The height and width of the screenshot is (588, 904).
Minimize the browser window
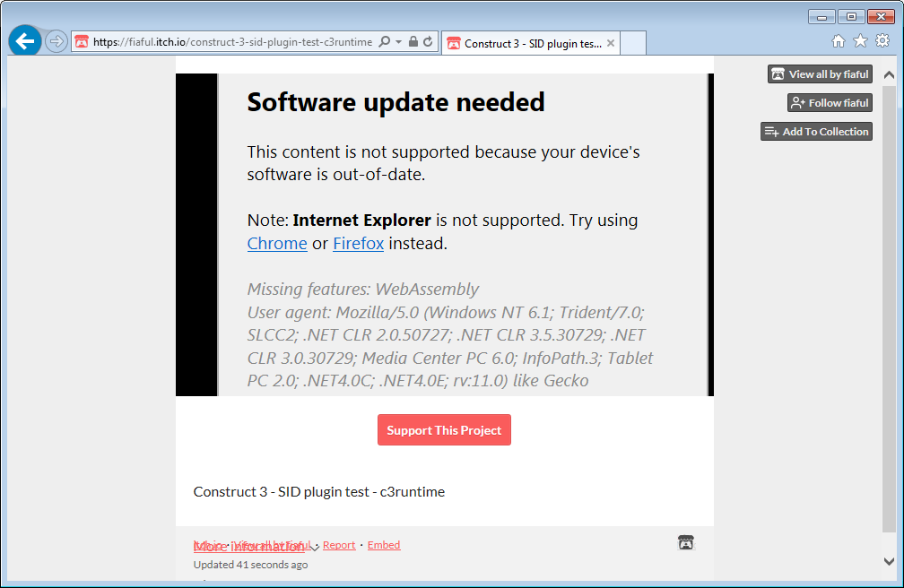point(821,17)
